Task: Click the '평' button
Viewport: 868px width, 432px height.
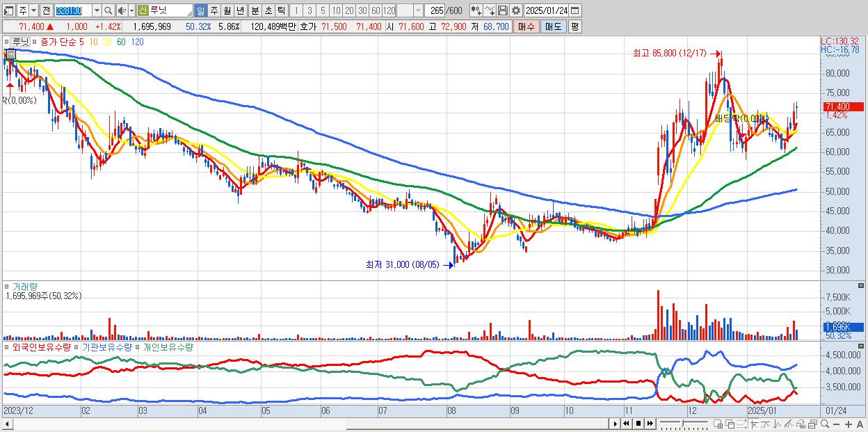Action: pyautogui.click(x=574, y=26)
